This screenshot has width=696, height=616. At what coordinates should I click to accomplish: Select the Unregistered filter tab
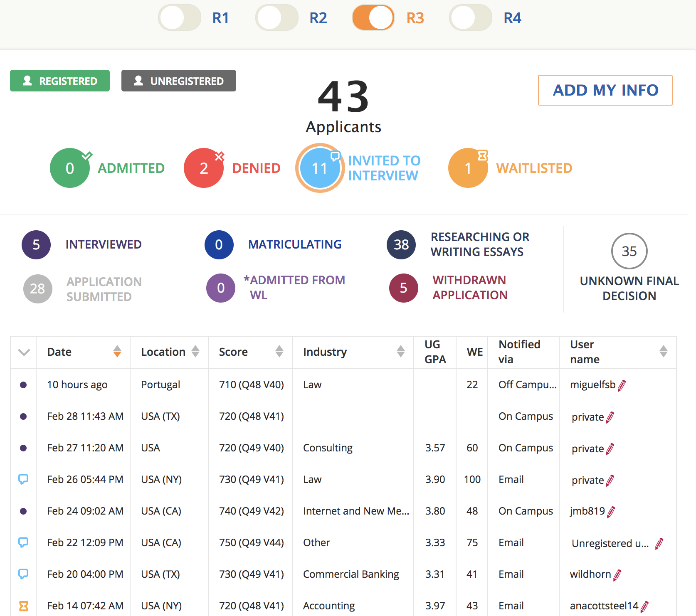tap(178, 81)
